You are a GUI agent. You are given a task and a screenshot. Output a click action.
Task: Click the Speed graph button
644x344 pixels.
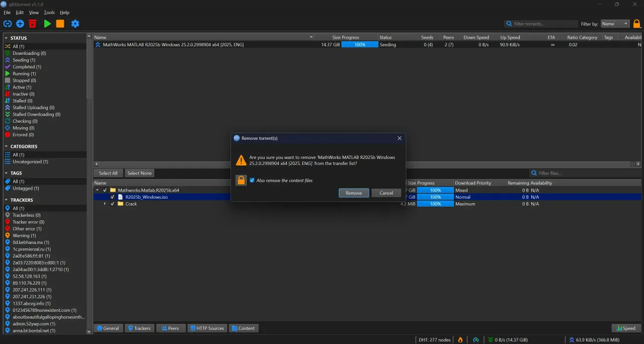(x=626, y=328)
